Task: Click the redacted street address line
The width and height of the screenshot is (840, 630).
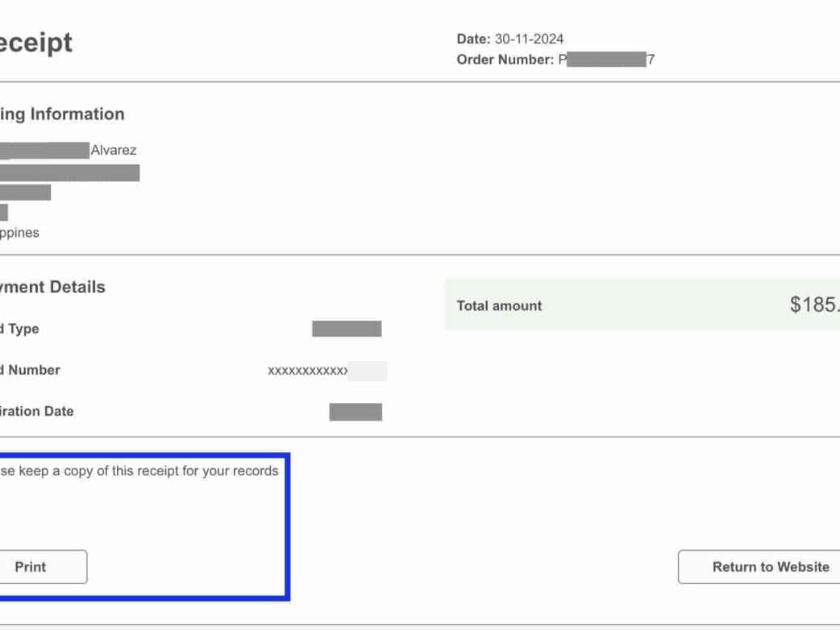Action: click(x=69, y=172)
